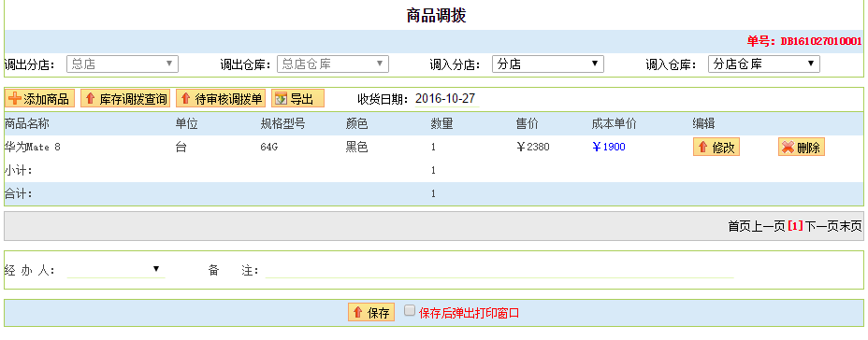The image size is (868, 340).
Task: Click the 规格型号 column header
Action: point(282,124)
